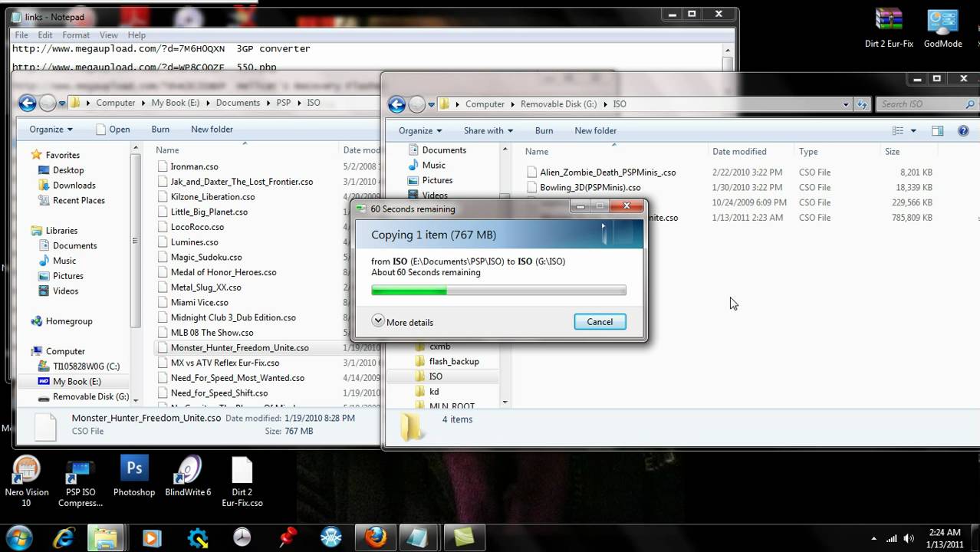Select the ISO folder in G: tree

click(436, 376)
